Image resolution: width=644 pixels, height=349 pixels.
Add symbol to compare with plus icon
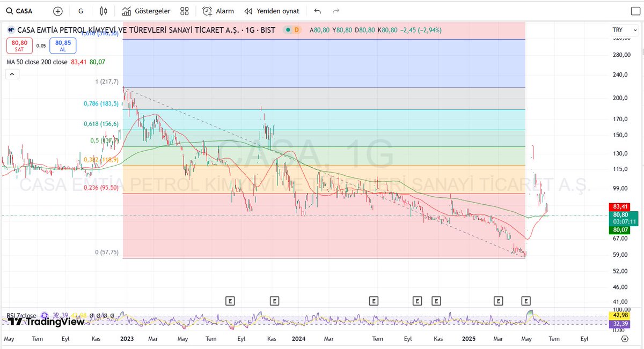[x=58, y=11]
